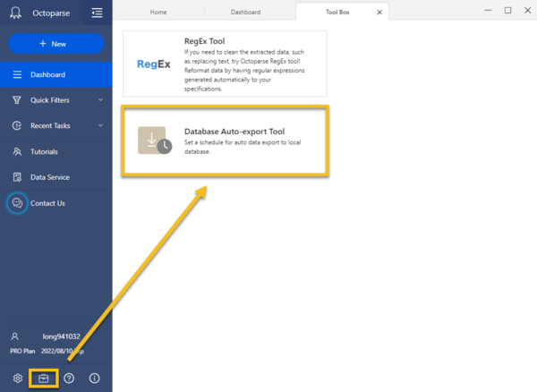Click the Contact Us chat bubble icon

click(17, 203)
